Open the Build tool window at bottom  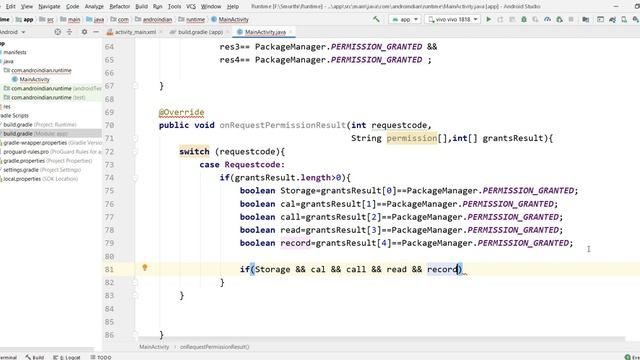(x=35, y=357)
